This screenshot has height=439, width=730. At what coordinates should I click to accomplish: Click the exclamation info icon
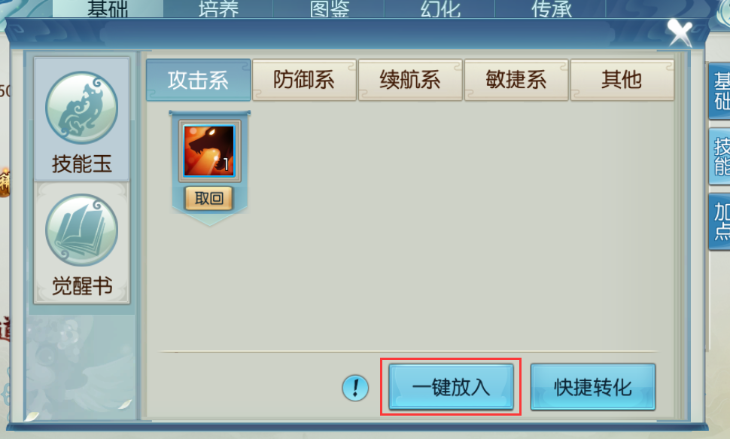coord(355,388)
